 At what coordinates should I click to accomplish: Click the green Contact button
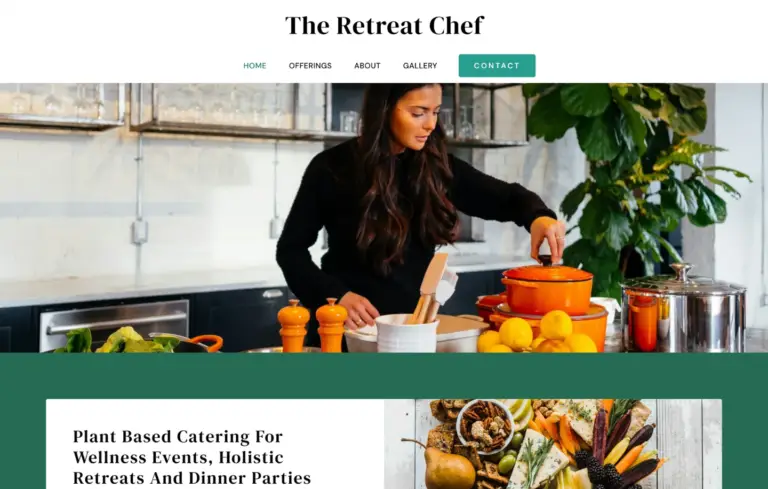pyautogui.click(x=497, y=66)
